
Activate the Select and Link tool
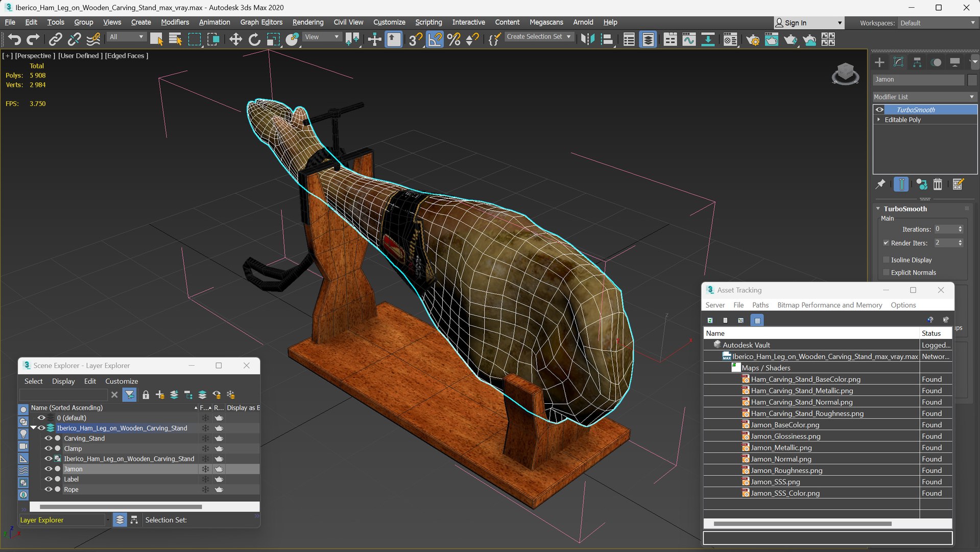click(55, 39)
